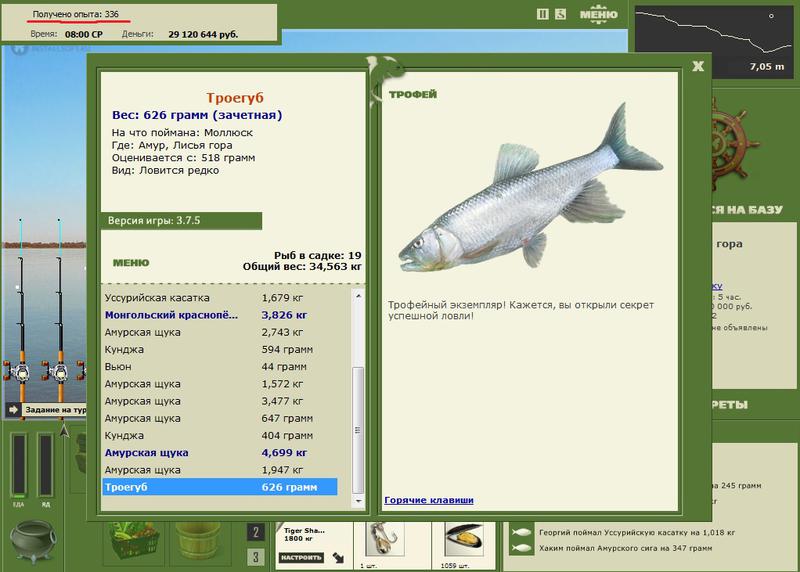Screen dimensions: 800x572
Task: Select highlighted Троегуб 626 грамм row
Action: point(219,487)
